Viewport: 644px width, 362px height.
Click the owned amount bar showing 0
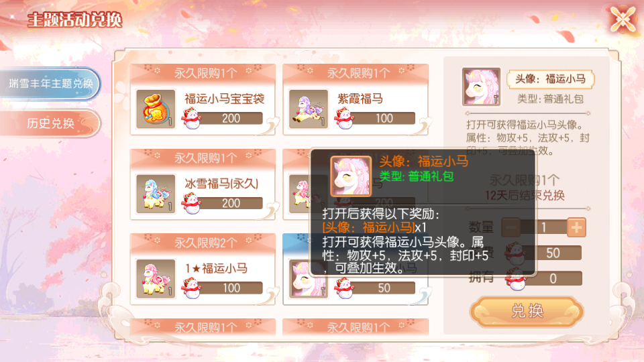(x=553, y=279)
